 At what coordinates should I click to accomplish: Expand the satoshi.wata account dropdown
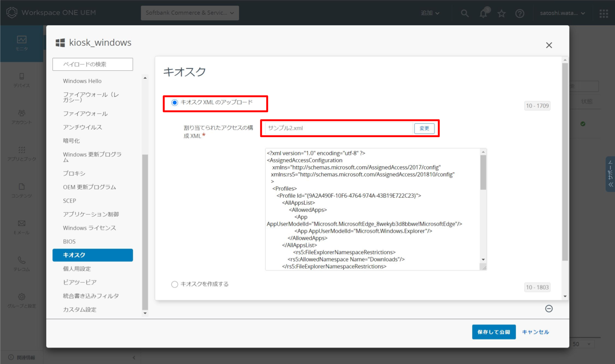click(563, 13)
